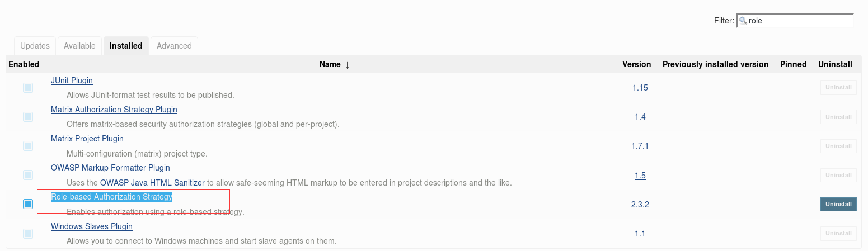868x251 pixels.
Task: Open version 2.3.2 link
Action: click(640, 205)
